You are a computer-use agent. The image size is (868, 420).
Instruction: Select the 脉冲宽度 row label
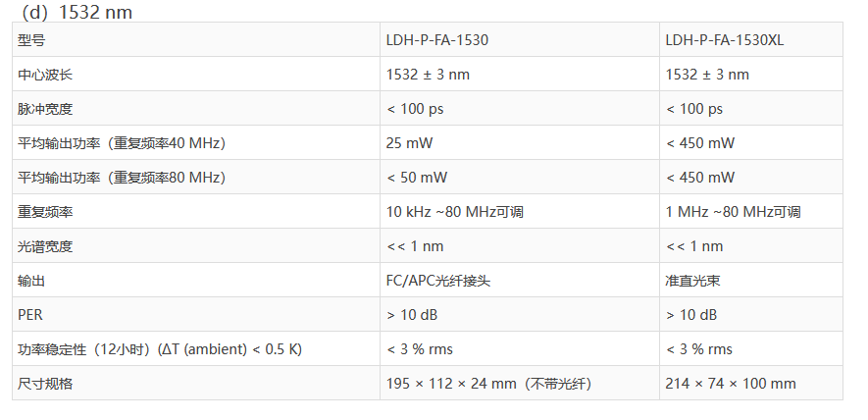click(x=45, y=109)
